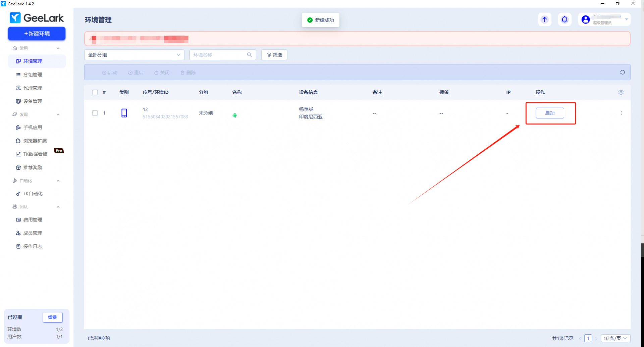Check the select-all checkbox in the header
The width and height of the screenshot is (644, 347).
(95, 92)
